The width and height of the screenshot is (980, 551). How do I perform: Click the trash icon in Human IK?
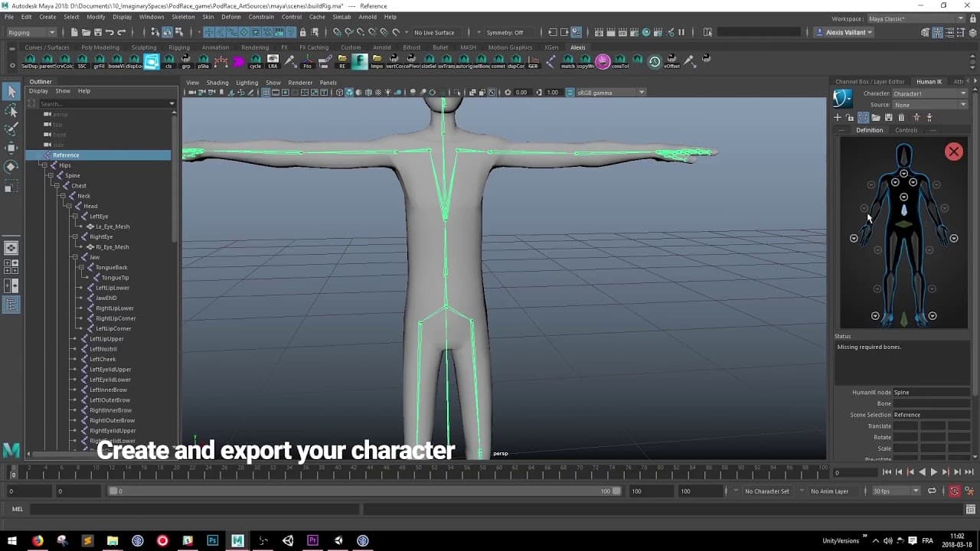901,117
